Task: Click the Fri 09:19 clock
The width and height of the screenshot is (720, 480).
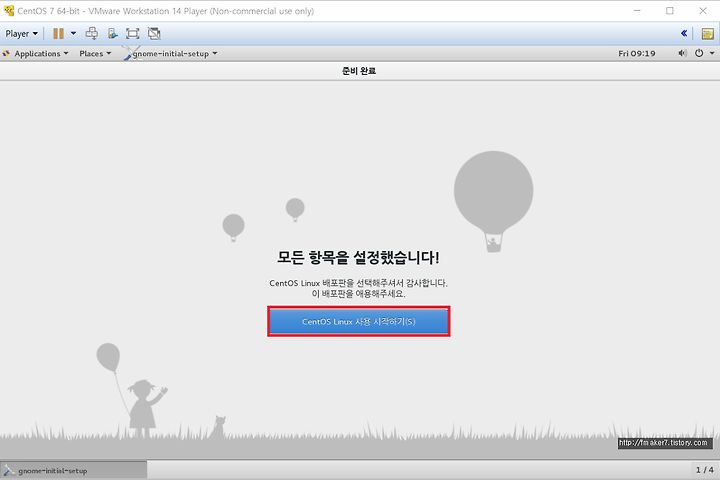Action: tap(636, 54)
